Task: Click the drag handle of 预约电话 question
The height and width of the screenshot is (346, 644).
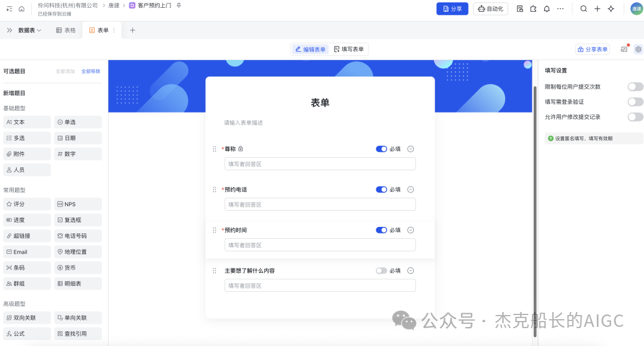Action: 215,189
